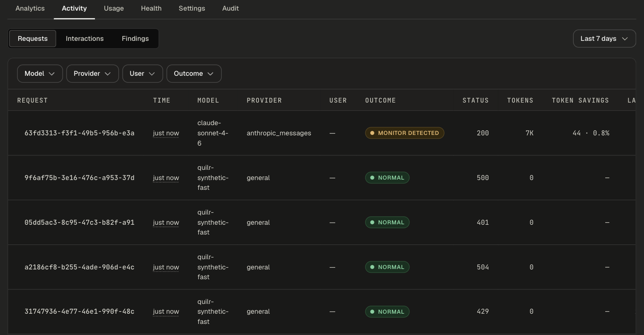Click the claude-sonnet-4-6 model cell

213,133
